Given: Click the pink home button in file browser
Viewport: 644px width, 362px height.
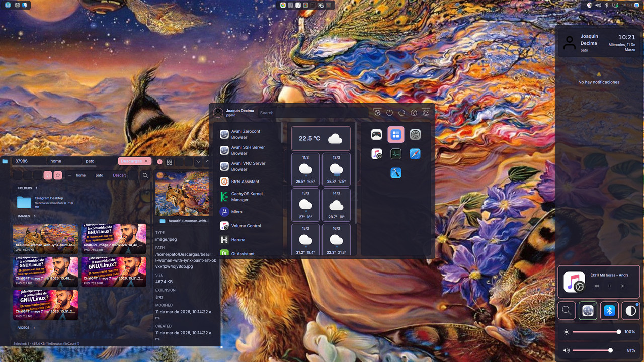Looking at the screenshot, I should (x=48, y=175).
